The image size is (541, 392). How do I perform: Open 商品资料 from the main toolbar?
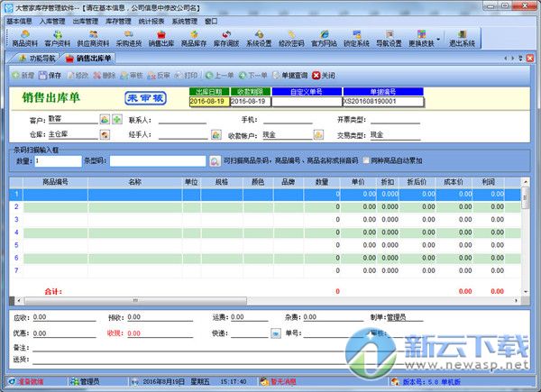coord(24,39)
